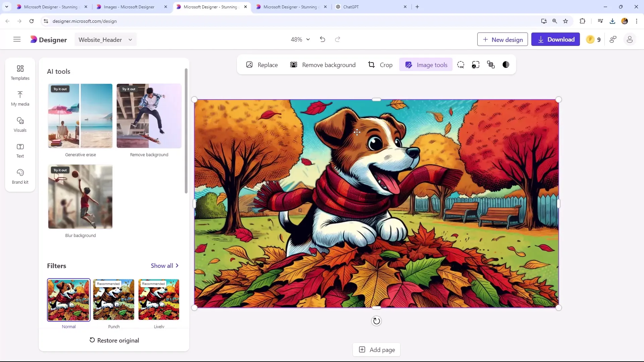
Task: Click the bottom-right resize handle of image
Action: [558, 308]
